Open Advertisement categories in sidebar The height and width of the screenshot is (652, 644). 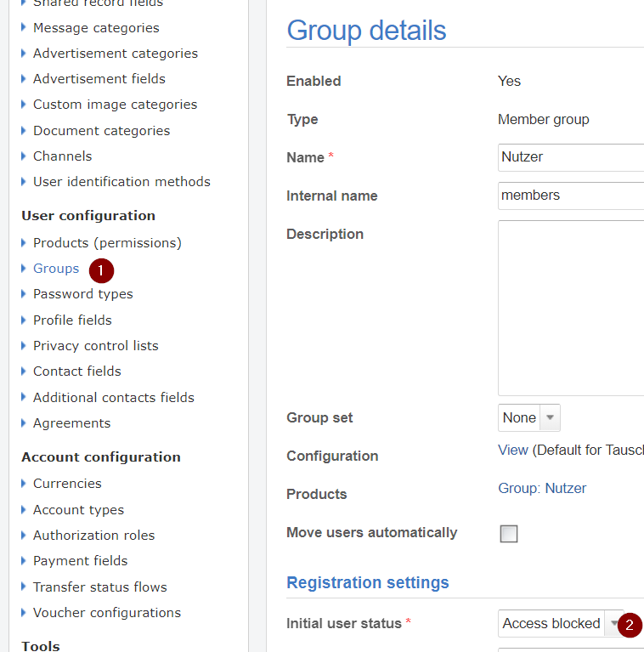pyautogui.click(x=115, y=54)
